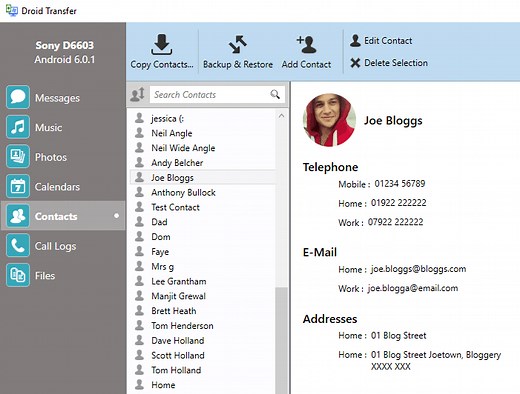Click email joe.bloggs@bloggs.com
The width and height of the screenshot is (520, 394).
click(418, 269)
